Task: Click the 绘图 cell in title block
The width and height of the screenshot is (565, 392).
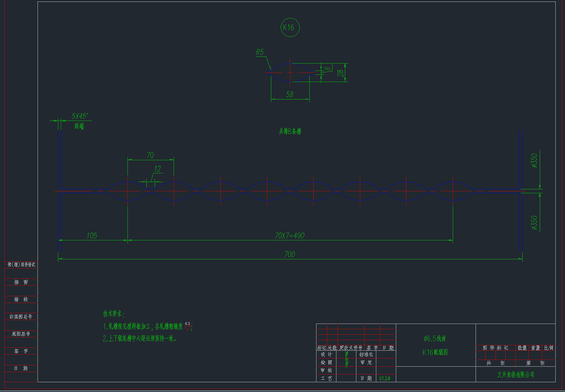Action: click(x=326, y=362)
